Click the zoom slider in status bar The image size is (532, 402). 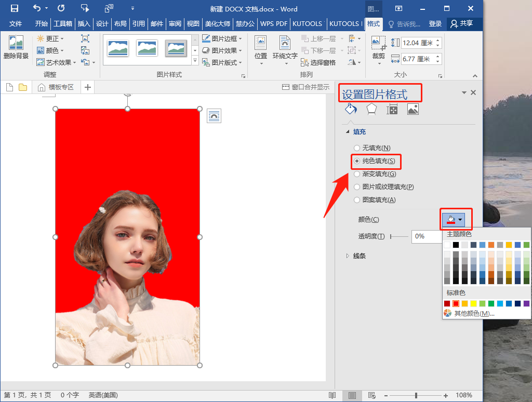point(416,395)
